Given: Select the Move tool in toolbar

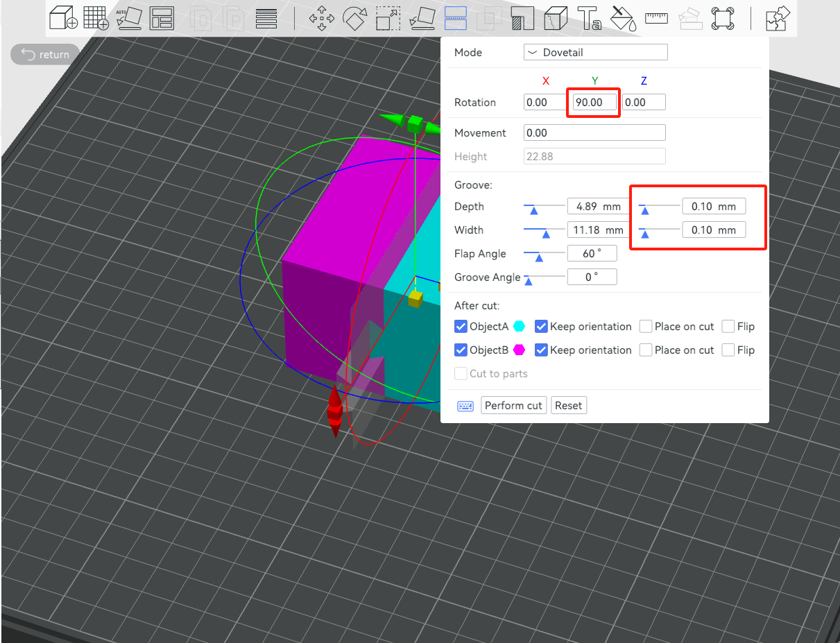Looking at the screenshot, I should coord(321,18).
